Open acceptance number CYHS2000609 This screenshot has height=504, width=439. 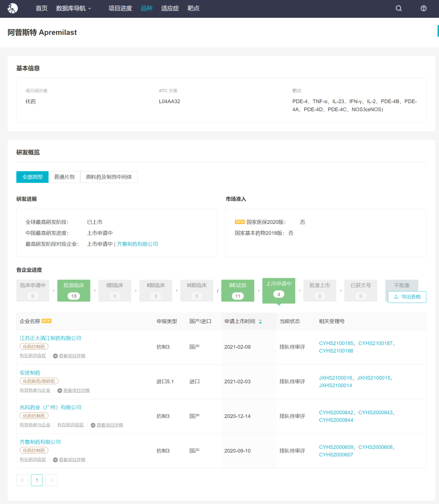pos(336,447)
